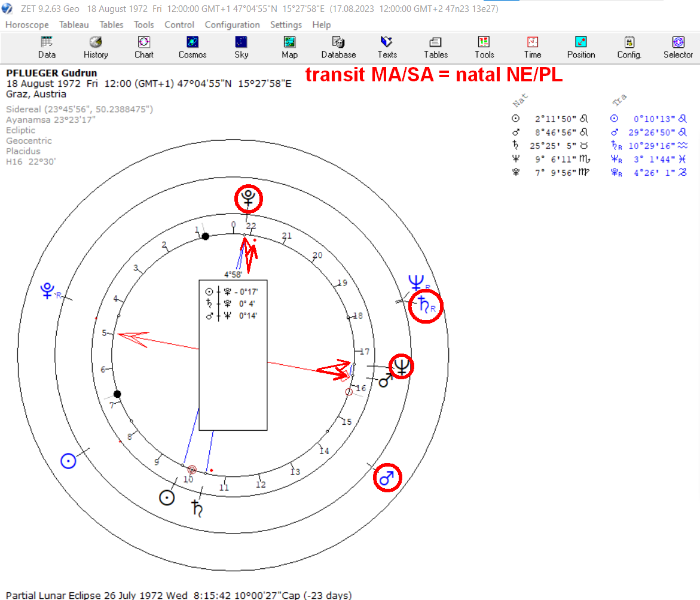This screenshot has height=600, width=700.
Task: Open the Tables menu in menu bar
Action: coord(111,25)
